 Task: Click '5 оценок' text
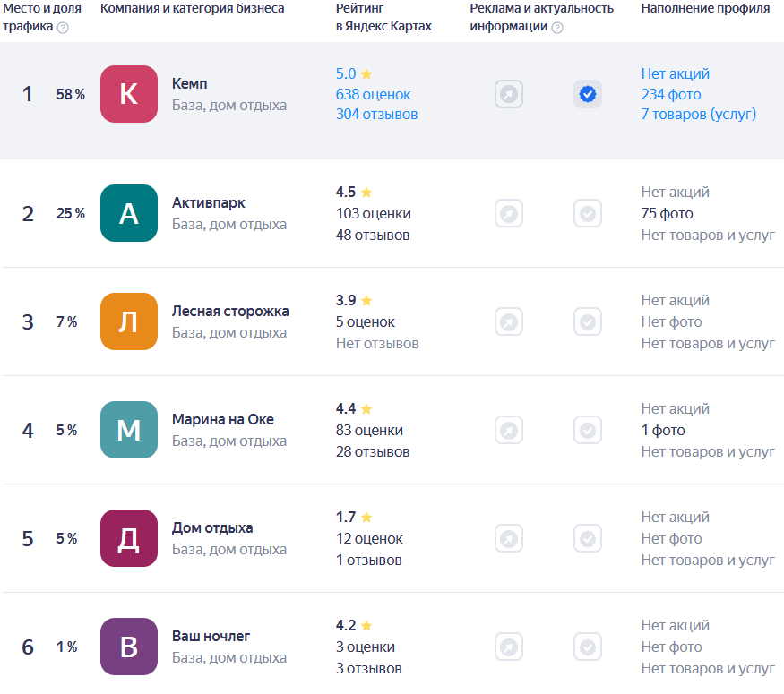pyautogui.click(x=365, y=322)
